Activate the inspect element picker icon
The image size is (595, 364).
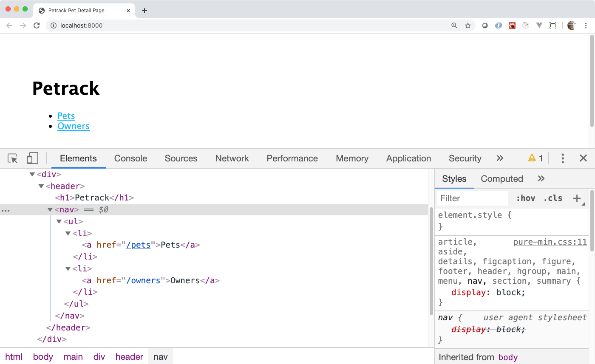click(x=13, y=158)
